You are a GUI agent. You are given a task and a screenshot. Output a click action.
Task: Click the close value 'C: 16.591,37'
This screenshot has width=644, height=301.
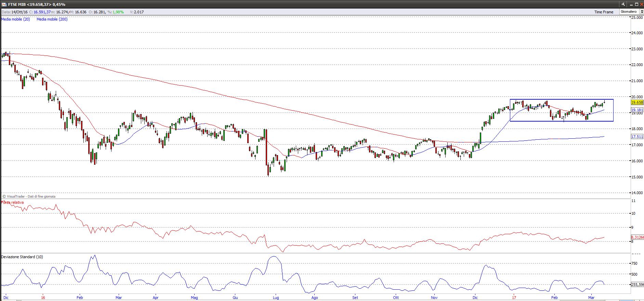[x=40, y=12]
